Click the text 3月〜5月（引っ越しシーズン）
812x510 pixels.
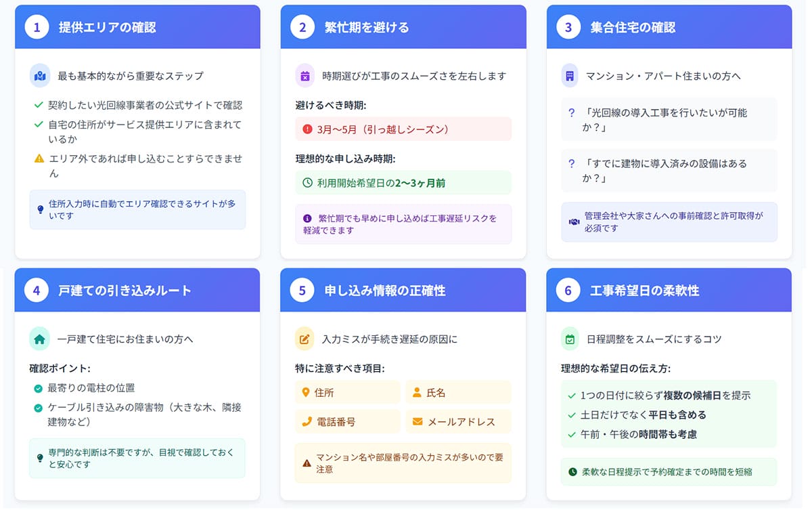tap(383, 129)
